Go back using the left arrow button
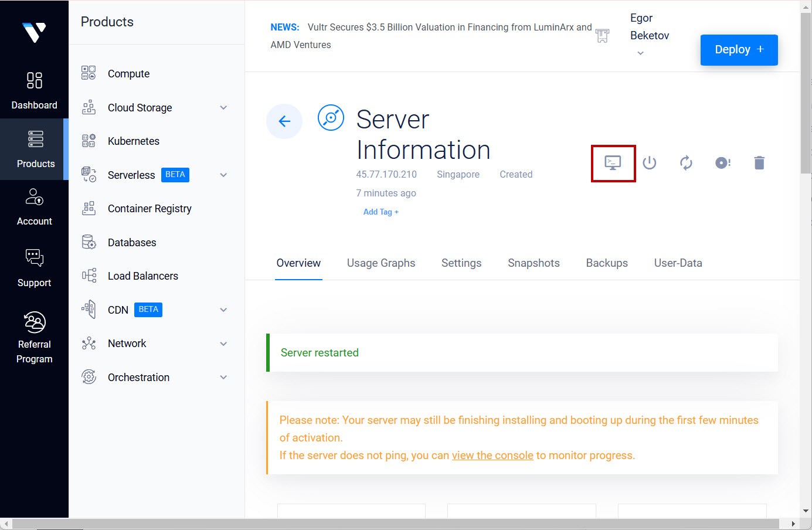The width and height of the screenshot is (812, 530). 284,121
